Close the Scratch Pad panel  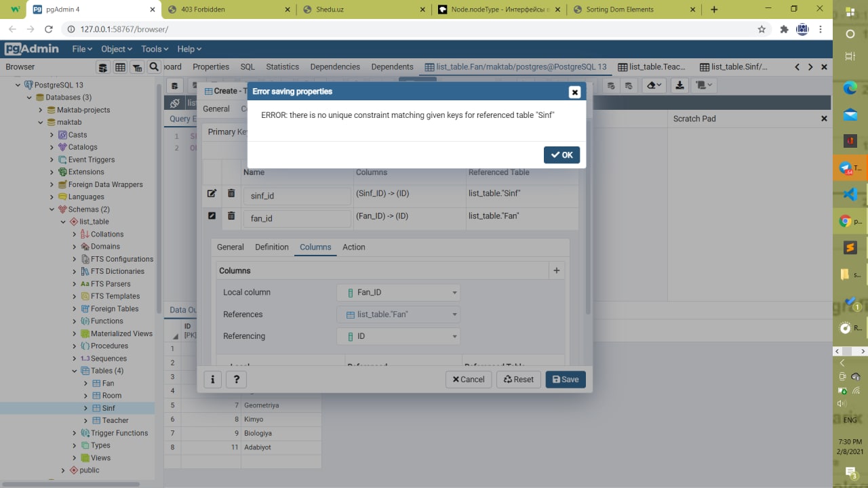point(824,119)
